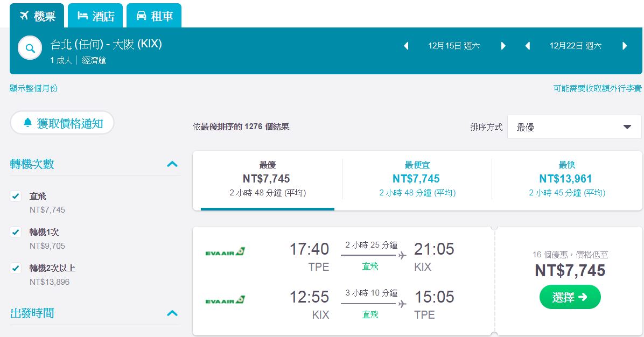Image resolution: width=644 pixels, height=337 pixels.
Task: Switch to the 租車 car rental tab
Action: point(155,16)
